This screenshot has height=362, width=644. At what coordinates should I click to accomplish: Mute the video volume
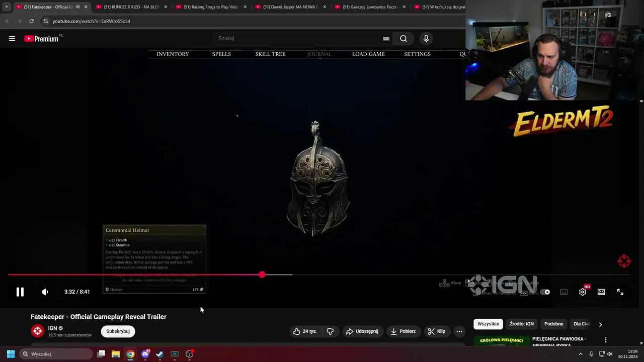point(45,292)
